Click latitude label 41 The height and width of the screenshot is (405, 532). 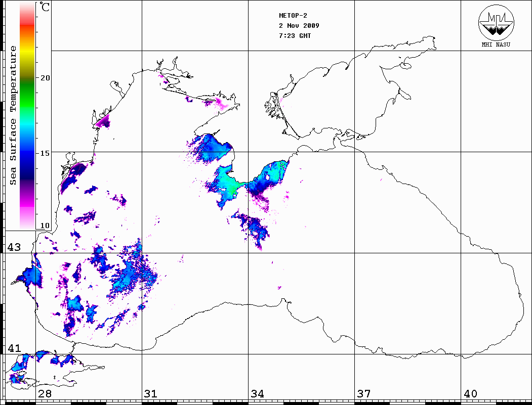14,348
